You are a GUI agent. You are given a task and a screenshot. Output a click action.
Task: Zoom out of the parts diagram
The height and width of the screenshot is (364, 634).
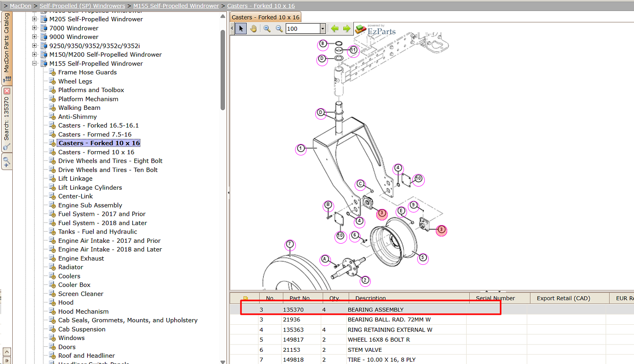pos(279,29)
